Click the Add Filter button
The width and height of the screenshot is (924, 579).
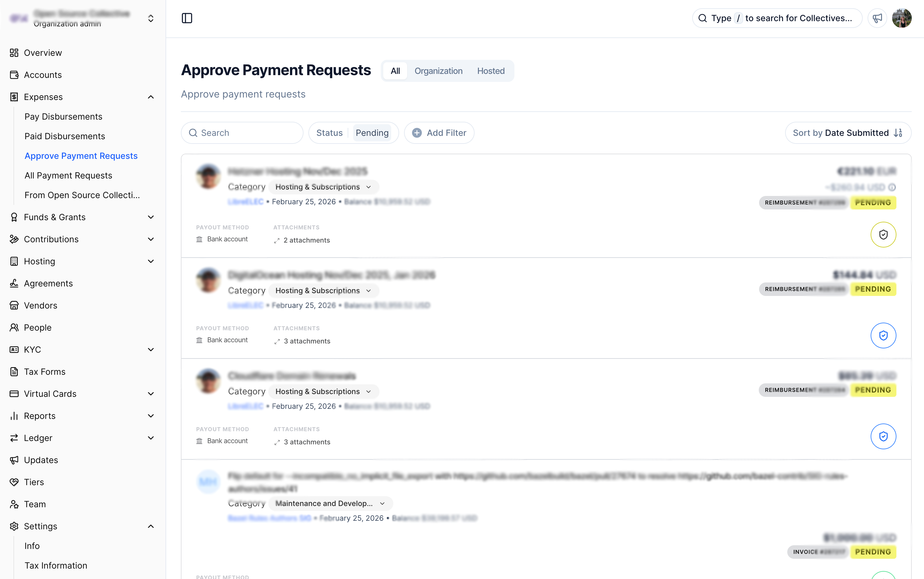(439, 133)
